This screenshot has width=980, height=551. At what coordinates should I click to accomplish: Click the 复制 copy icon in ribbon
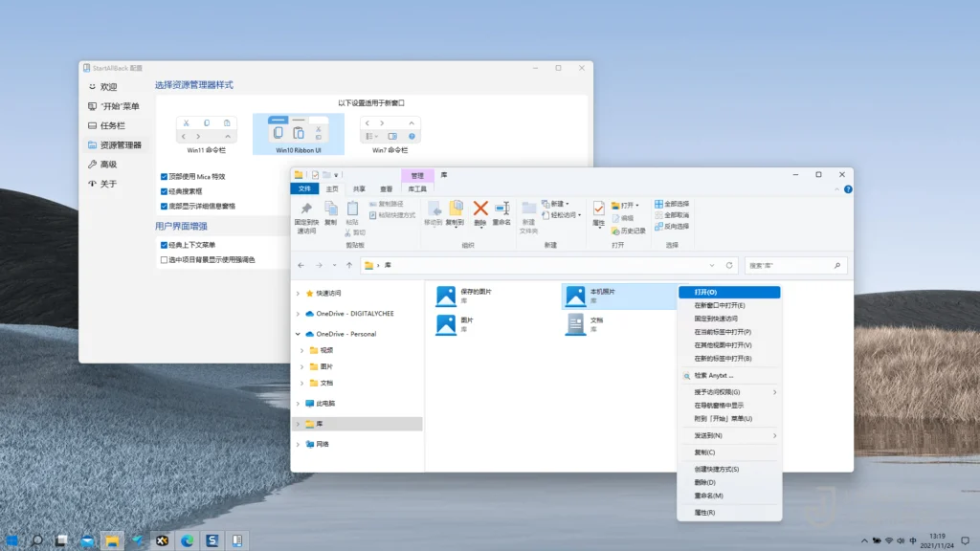tap(330, 209)
